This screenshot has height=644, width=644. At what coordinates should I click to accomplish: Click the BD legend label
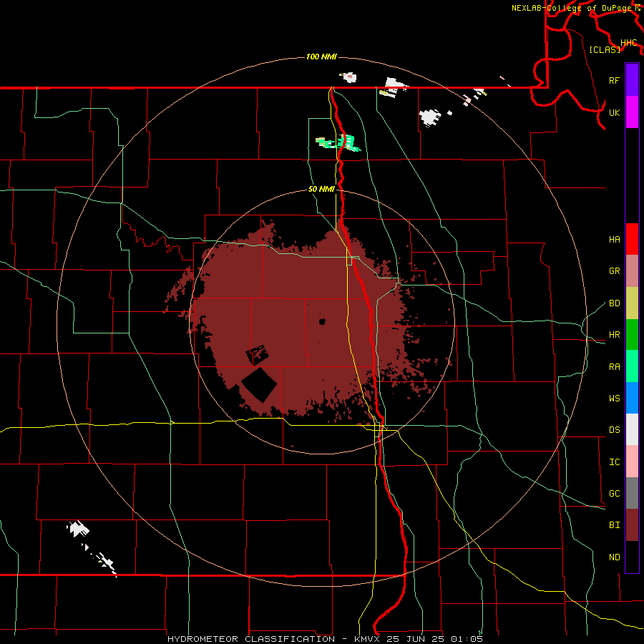click(x=614, y=303)
